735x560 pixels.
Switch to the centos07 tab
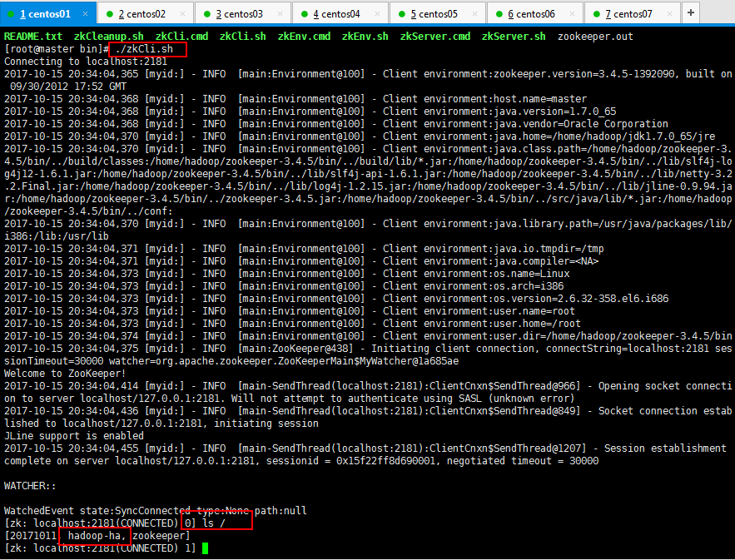(x=628, y=13)
